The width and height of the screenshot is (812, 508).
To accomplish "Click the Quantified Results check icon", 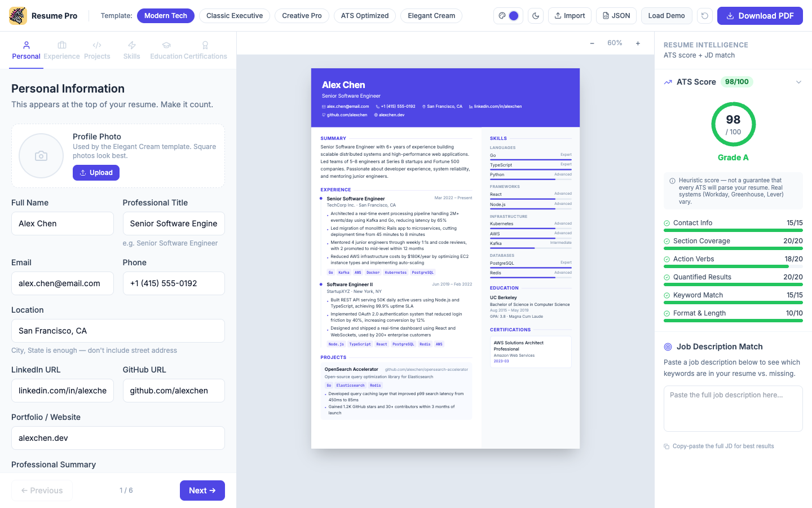I will (x=667, y=277).
